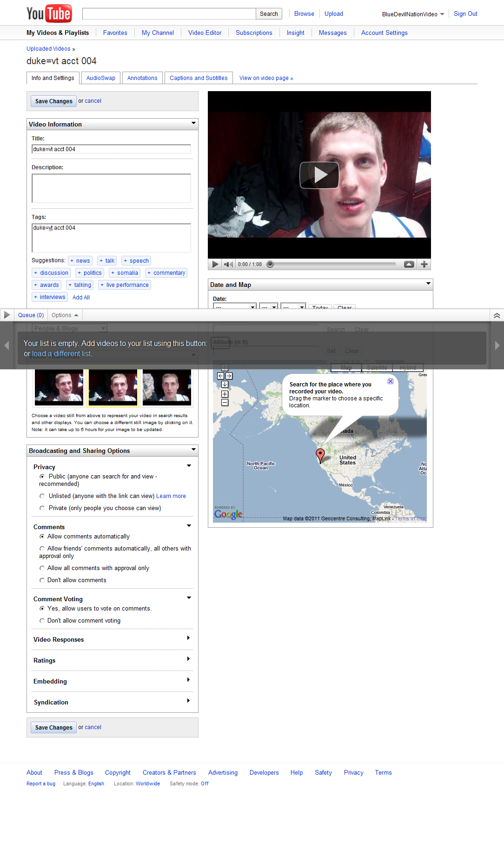504x850 pixels.
Task: Expand the Video Responses section
Action: point(188,638)
